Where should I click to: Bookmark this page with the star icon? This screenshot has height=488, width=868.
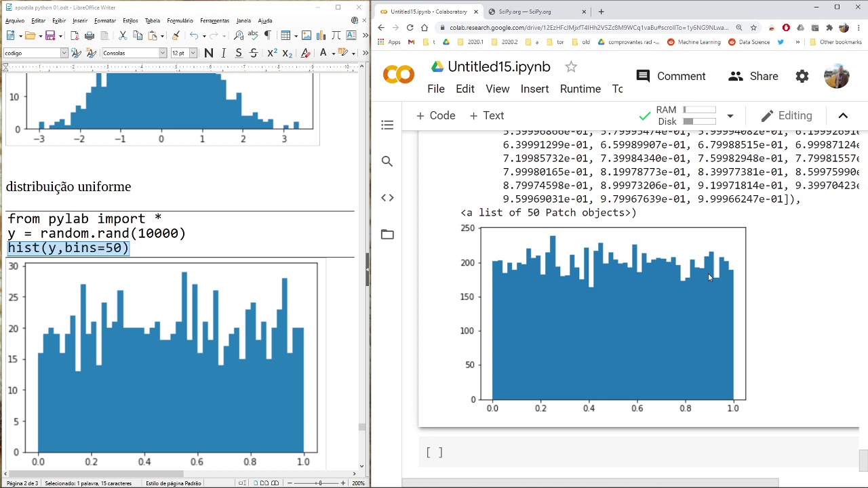(x=753, y=28)
